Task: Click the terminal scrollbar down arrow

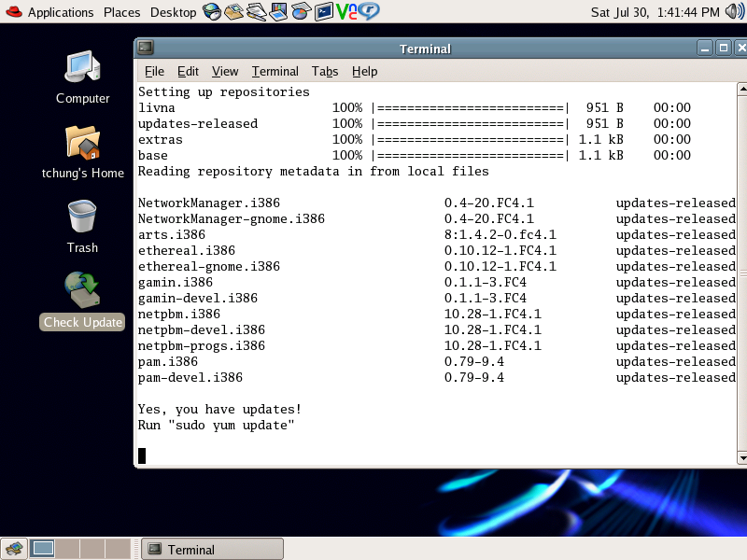Action: 742,458
